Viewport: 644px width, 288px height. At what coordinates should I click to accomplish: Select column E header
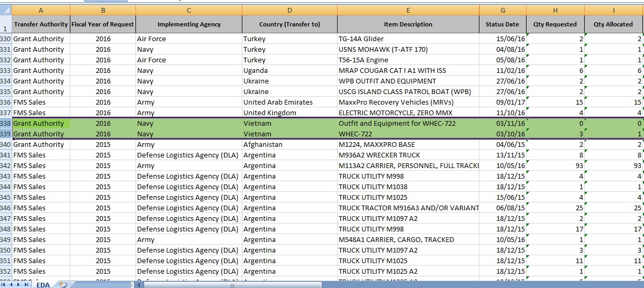408,10
